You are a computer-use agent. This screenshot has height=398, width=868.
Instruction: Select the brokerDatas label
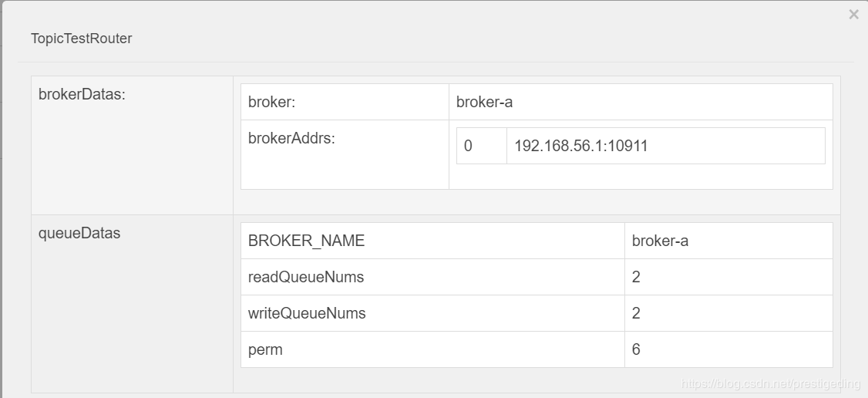(x=81, y=96)
